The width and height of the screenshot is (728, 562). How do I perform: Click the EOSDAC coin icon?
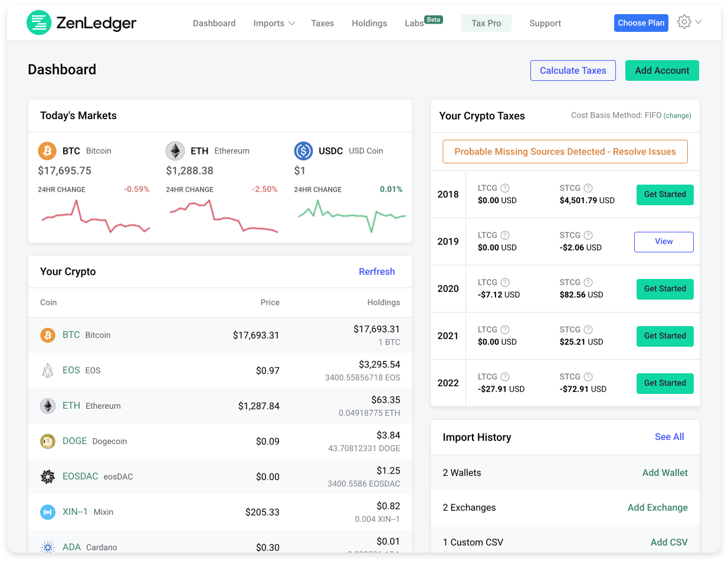48,476
